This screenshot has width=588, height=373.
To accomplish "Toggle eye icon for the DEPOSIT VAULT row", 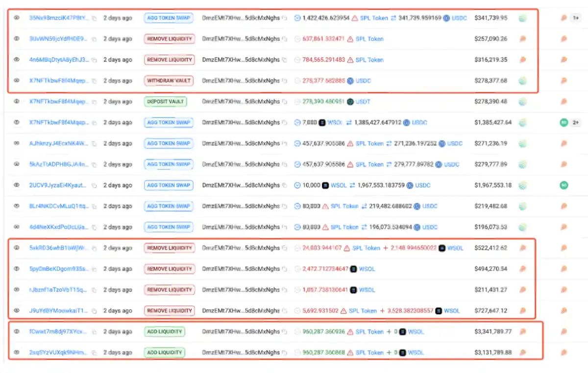I will pos(16,102).
